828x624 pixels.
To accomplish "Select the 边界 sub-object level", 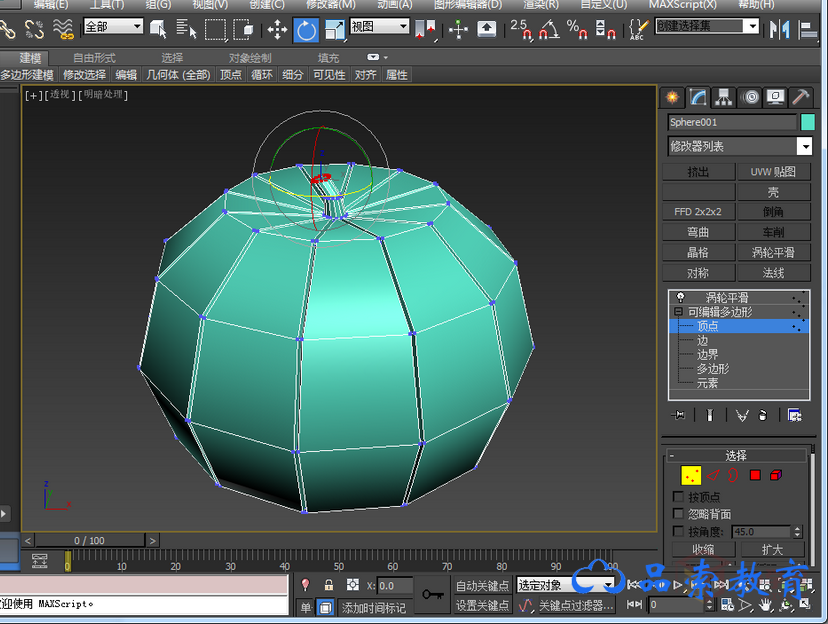I will 707,354.
